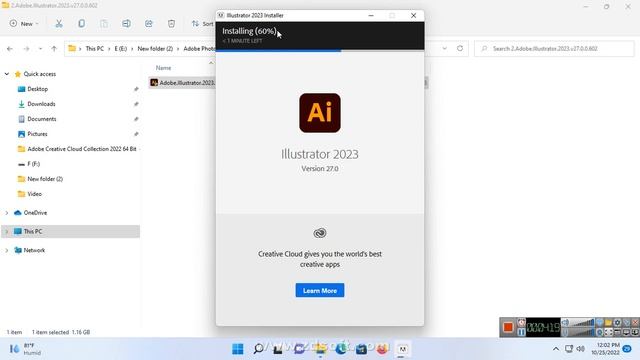Select Desktop in Quick access
This screenshot has width=640, height=360.
tap(38, 89)
